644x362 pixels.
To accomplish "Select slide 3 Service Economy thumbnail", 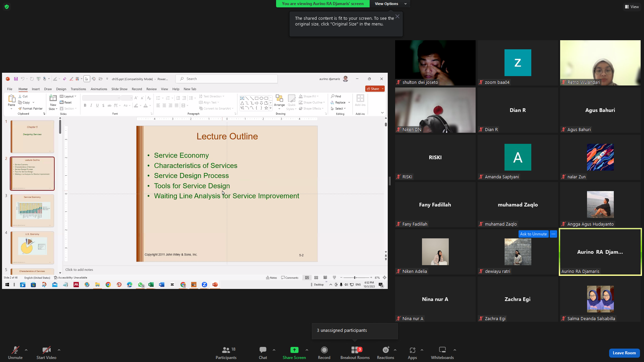I will click(x=32, y=211).
